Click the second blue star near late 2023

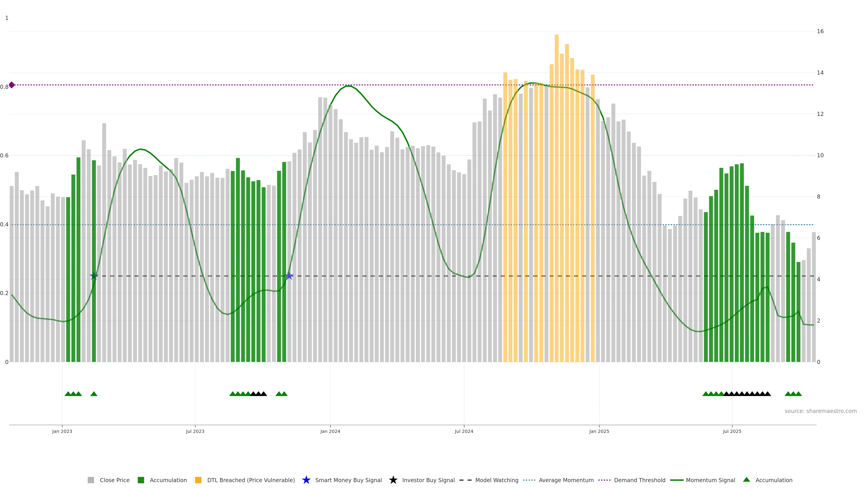(289, 276)
